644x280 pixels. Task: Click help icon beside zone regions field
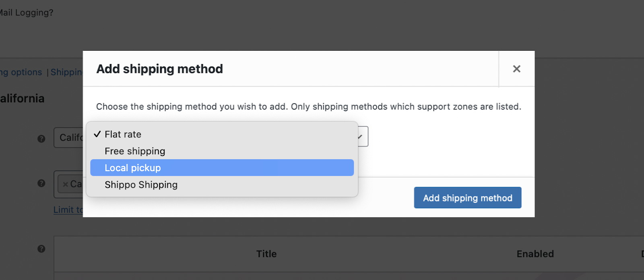click(41, 183)
